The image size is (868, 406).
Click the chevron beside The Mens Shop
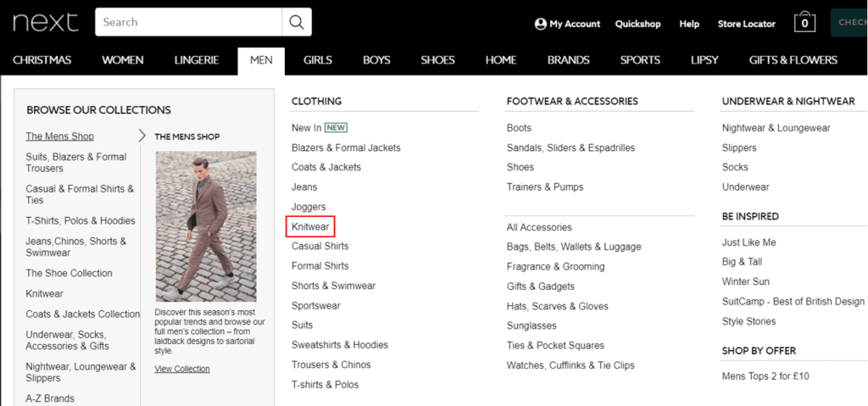pyautogui.click(x=142, y=136)
